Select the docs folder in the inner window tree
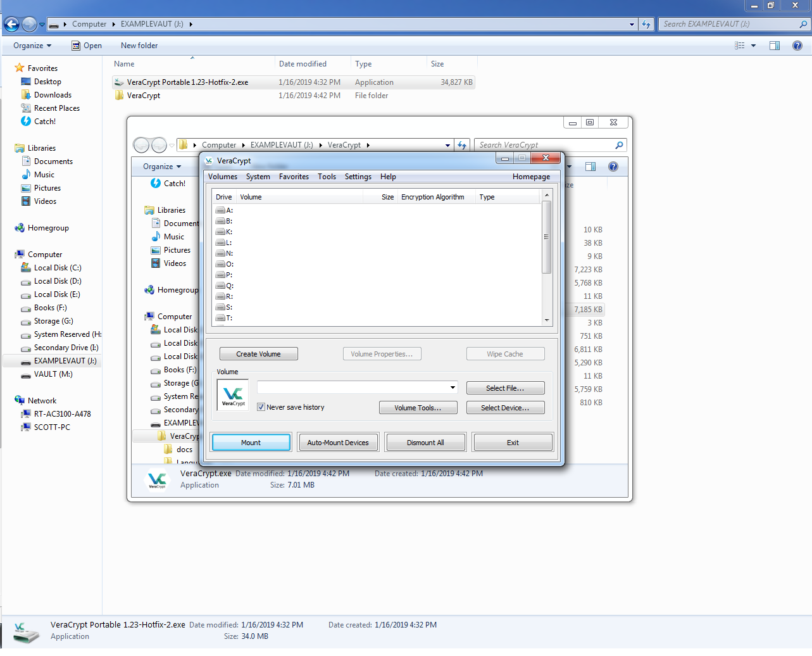Viewport: 812px width, 656px height. click(184, 450)
